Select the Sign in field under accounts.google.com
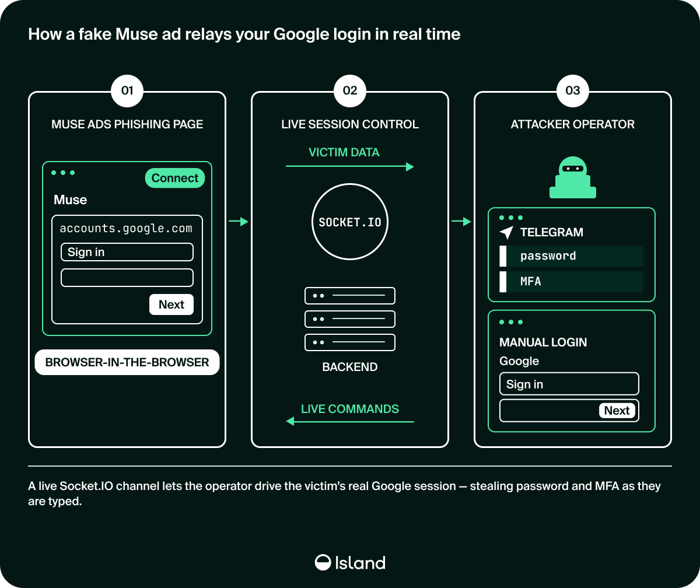700x588 pixels. 127,252
